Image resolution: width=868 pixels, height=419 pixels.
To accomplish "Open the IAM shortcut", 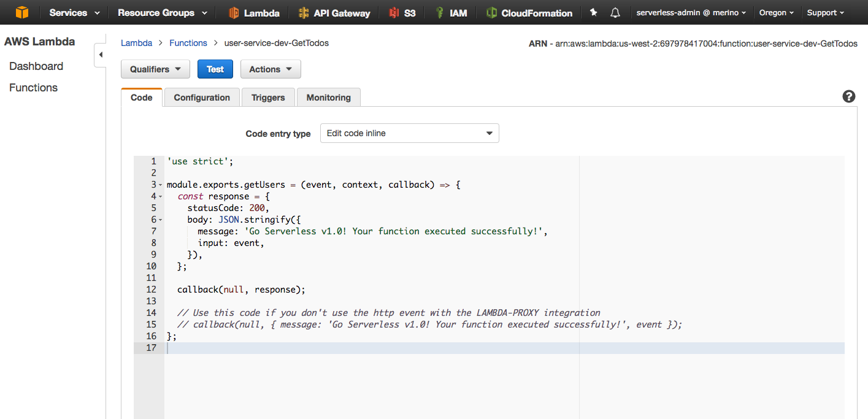I will (451, 13).
